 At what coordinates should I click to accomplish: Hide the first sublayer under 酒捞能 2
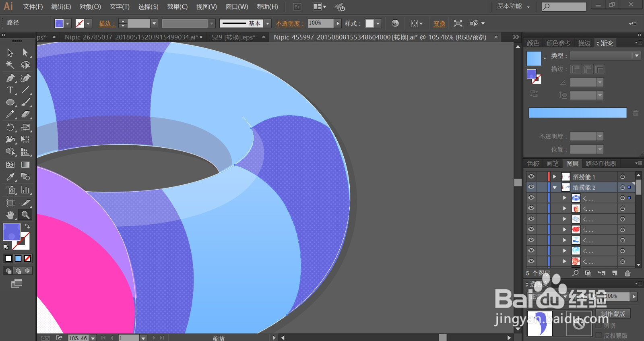[x=531, y=198]
